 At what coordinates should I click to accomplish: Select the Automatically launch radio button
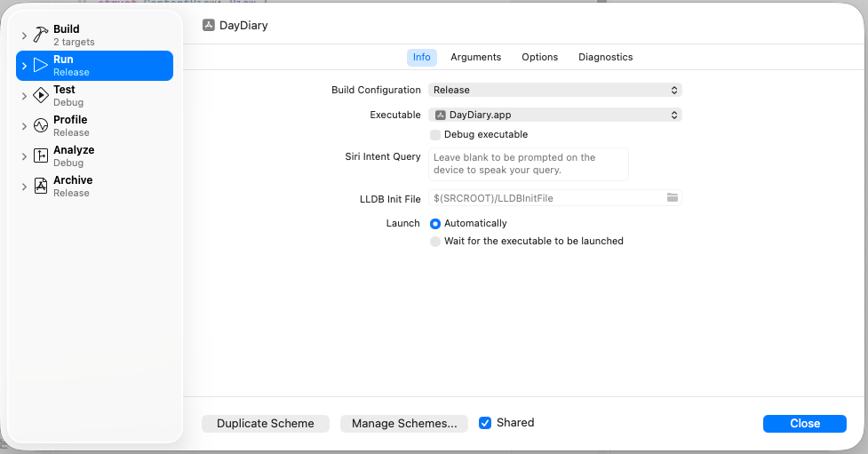coord(435,224)
